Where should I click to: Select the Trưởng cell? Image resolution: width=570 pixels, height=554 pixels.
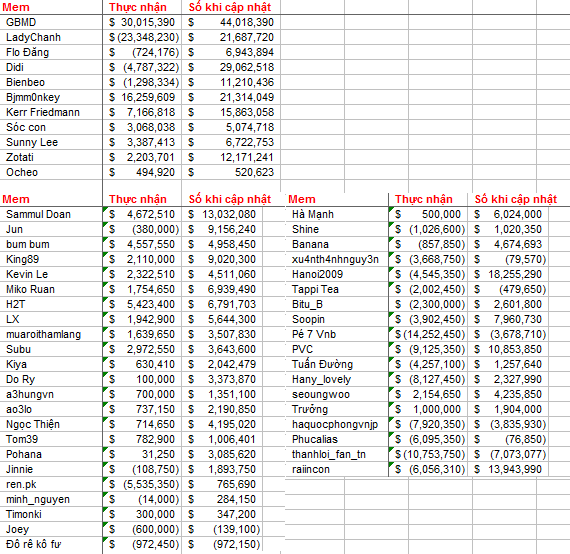click(x=337, y=409)
